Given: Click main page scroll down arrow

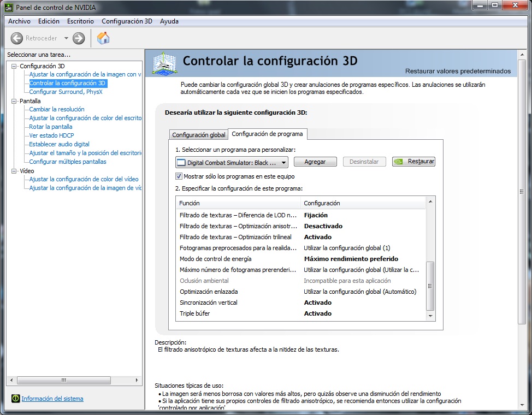Looking at the screenshot, I should pyautogui.click(x=522, y=405).
